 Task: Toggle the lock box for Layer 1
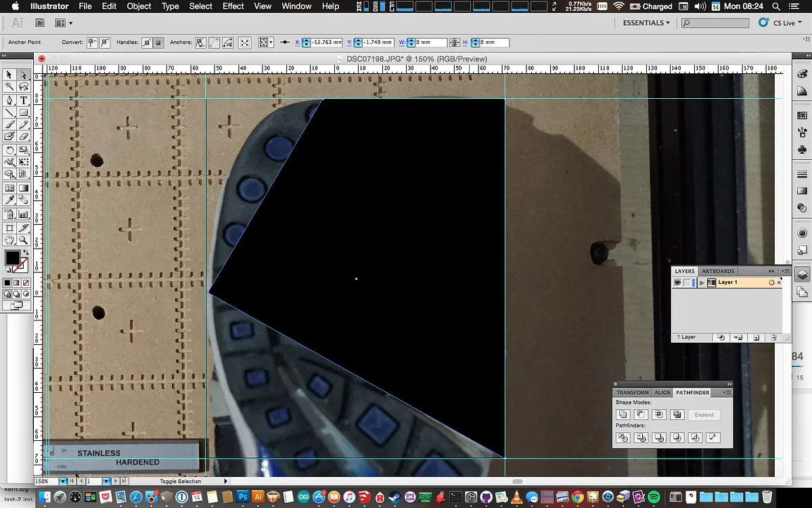point(687,282)
